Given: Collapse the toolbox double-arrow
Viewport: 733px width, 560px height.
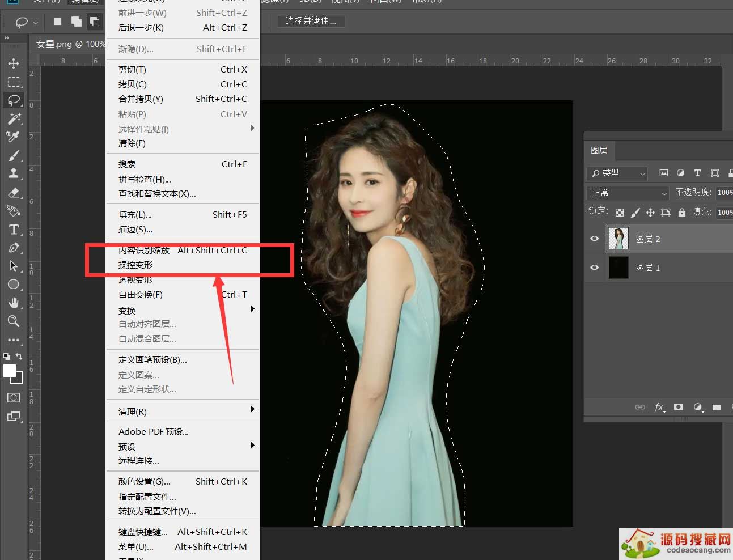Looking at the screenshot, I should [x=7, y=38].
